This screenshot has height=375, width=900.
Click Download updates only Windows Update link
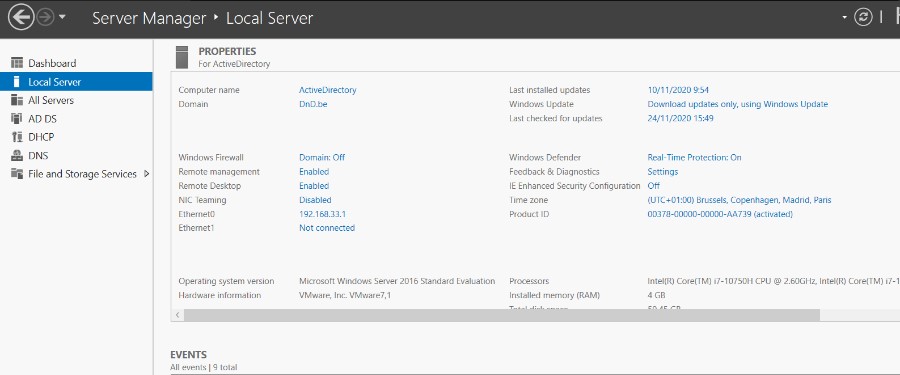738,105
